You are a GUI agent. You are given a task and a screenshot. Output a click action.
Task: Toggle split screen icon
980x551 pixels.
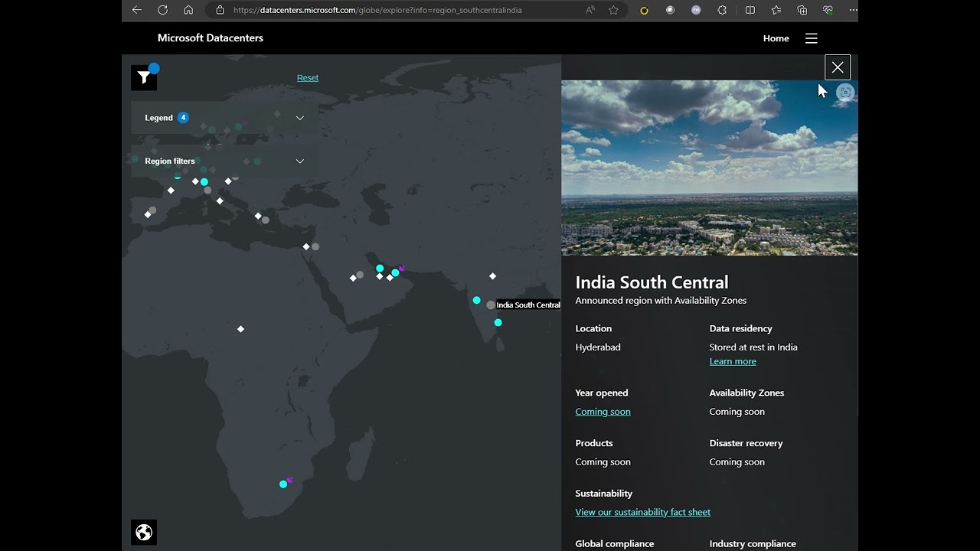point(750,10)
